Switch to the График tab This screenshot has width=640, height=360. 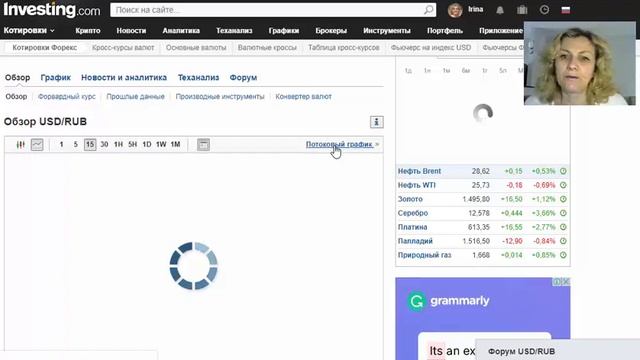(56, 78)
